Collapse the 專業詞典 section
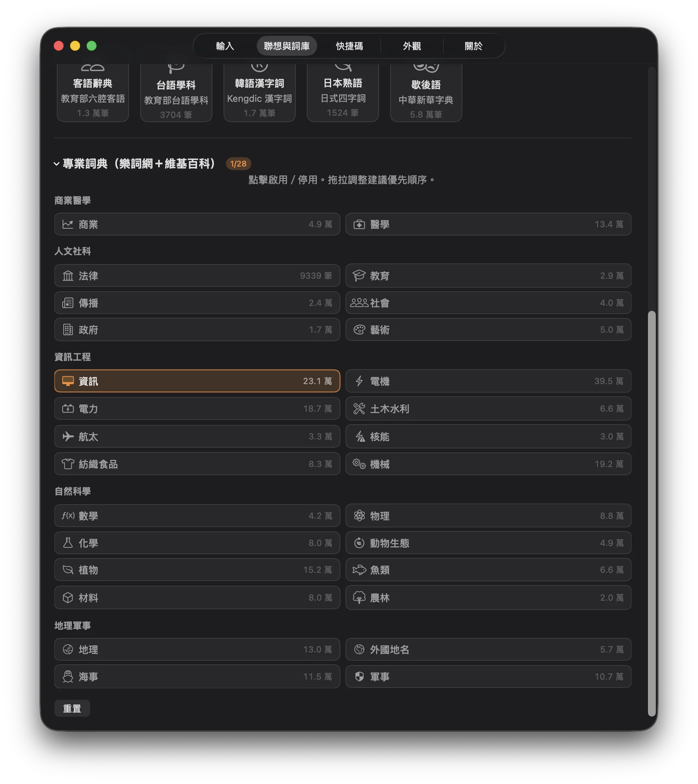The height and width of the screenshot is (784, 698). [56, 164]
